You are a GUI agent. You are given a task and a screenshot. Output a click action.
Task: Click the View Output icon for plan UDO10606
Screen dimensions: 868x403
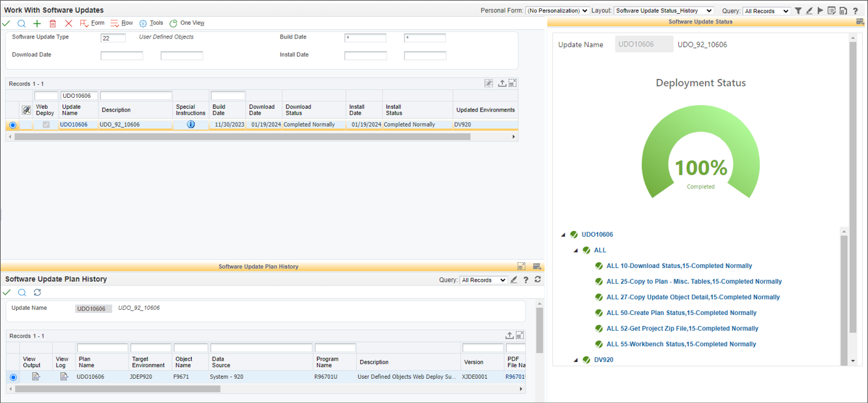pos(36,376)
